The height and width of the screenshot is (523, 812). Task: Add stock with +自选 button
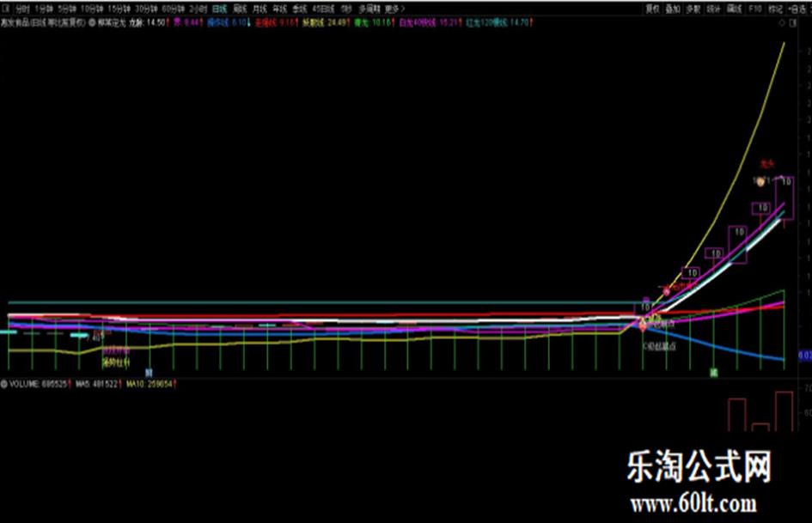(x=797, y=9)
